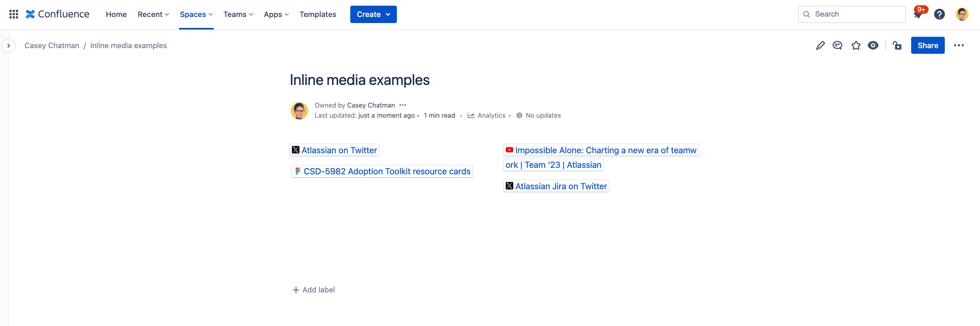Go to Home in navigation bar
The height and width of the screenshot is (326, 980).
pos(116,14)
